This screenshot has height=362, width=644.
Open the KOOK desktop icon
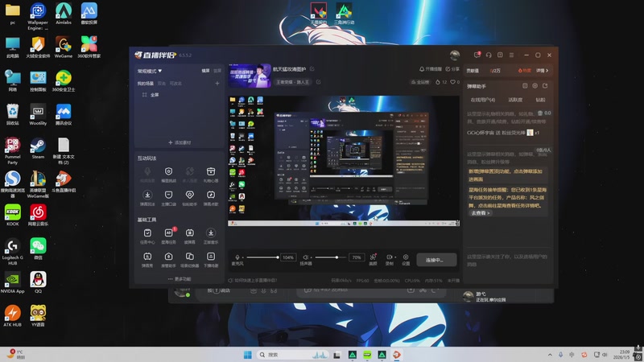12,215
